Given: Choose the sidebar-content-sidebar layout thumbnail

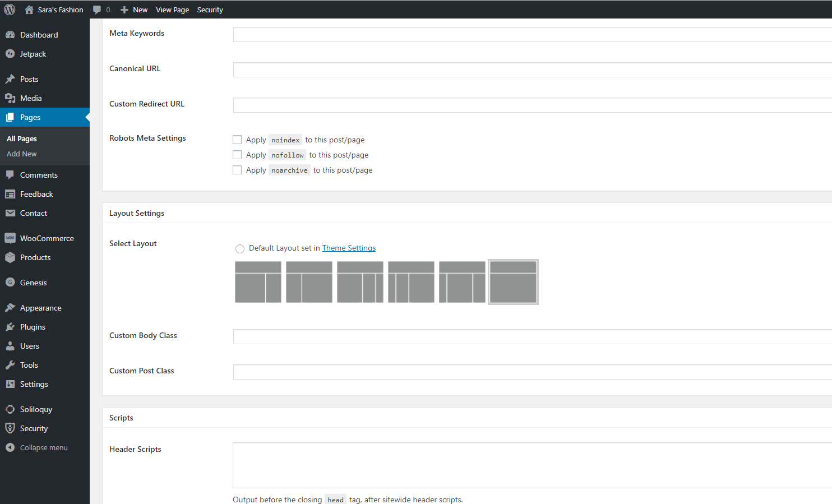Looking at the screenshot, I should 462,282.
